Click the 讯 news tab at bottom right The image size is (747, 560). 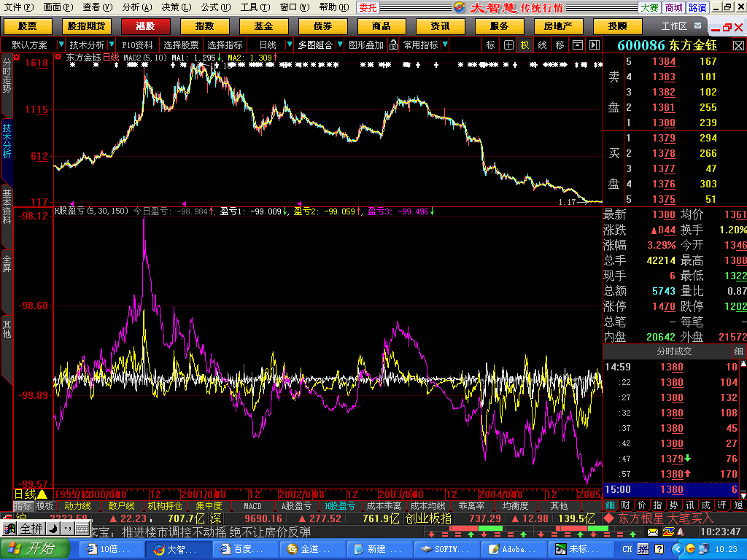click(690, 505)
